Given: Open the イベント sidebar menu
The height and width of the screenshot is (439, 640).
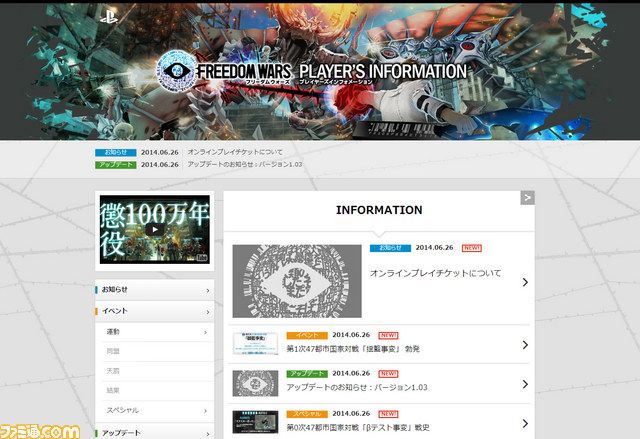Looking at the screenshot, I should point(155,311).
